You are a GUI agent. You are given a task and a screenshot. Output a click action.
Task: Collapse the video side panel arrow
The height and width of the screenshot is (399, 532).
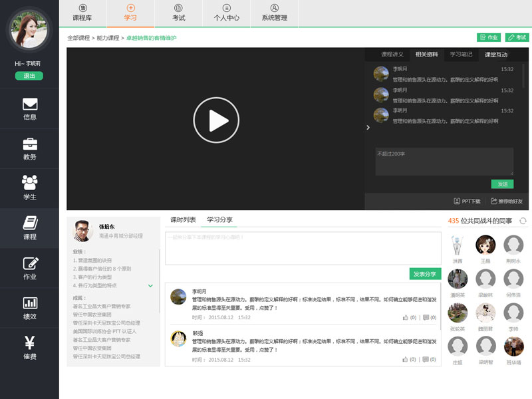(x=368, y=128)
